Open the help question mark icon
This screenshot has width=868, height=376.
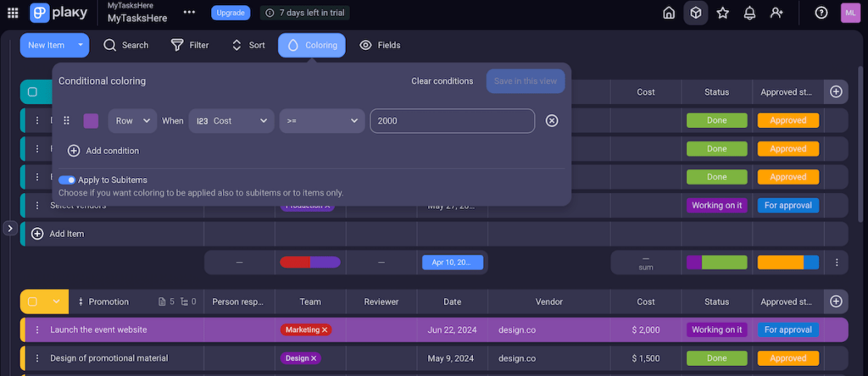click(821, 13)
